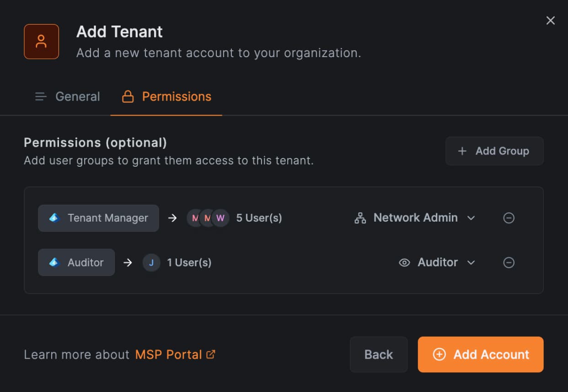Click the arrow icon after Tenant Manager
568x392 pixels.
click(x=173, y=218)
